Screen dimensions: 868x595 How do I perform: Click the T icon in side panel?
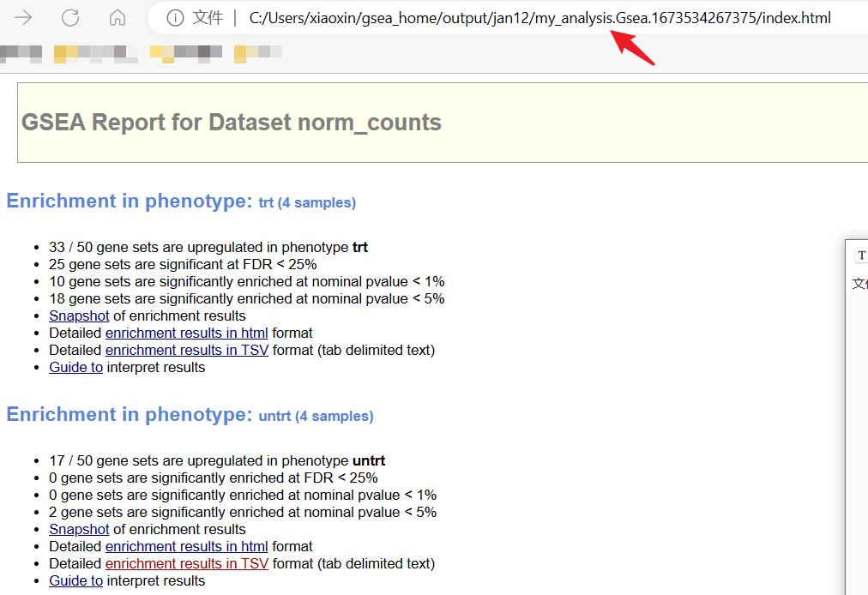(x=861, y=255)
